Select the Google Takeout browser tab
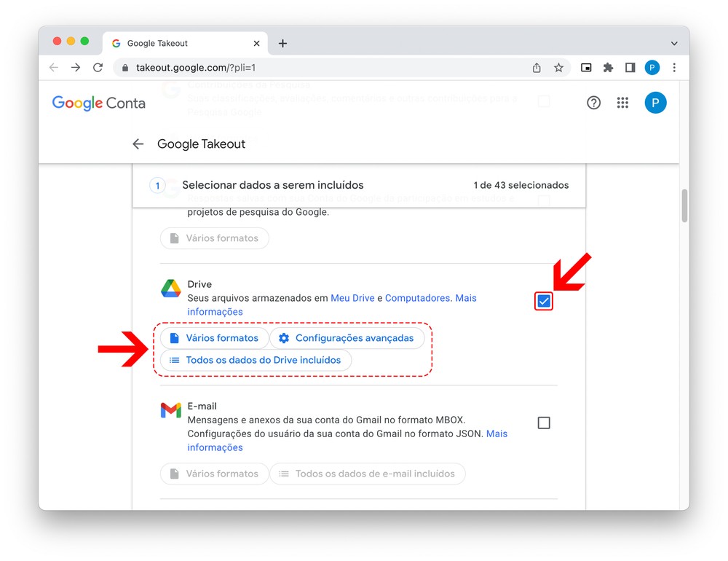The width and height of the screenshot is (728, 561). pyautogui.click(x=185, y=43)
